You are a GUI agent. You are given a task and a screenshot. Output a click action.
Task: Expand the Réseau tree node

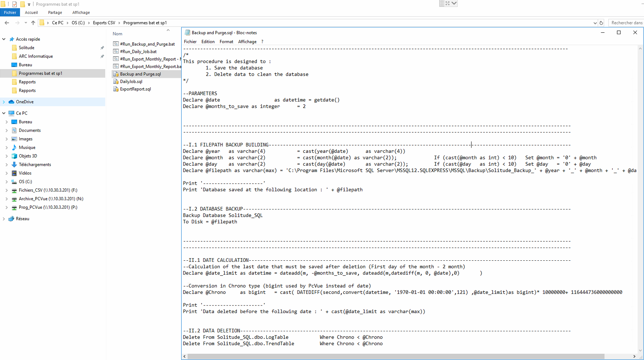point(4,219)
